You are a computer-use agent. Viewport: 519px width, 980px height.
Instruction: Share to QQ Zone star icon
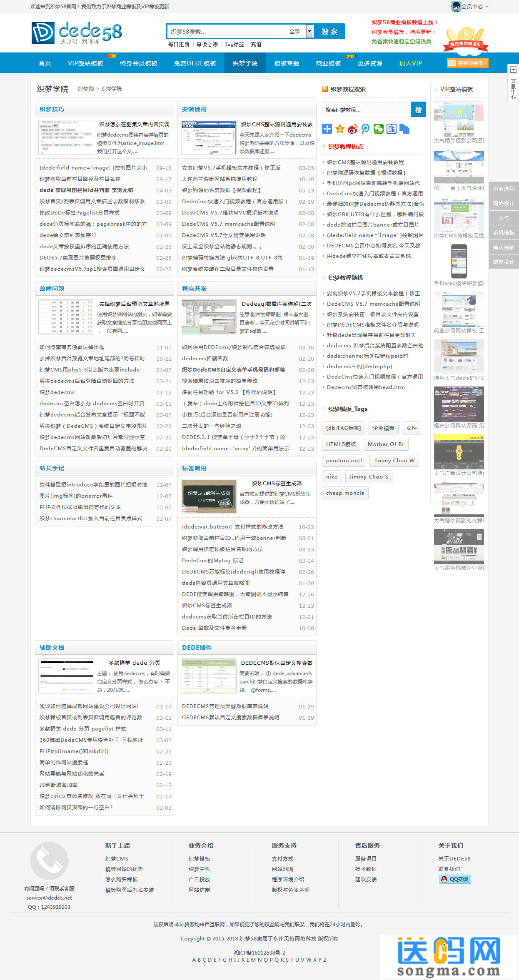pos(340,129)
